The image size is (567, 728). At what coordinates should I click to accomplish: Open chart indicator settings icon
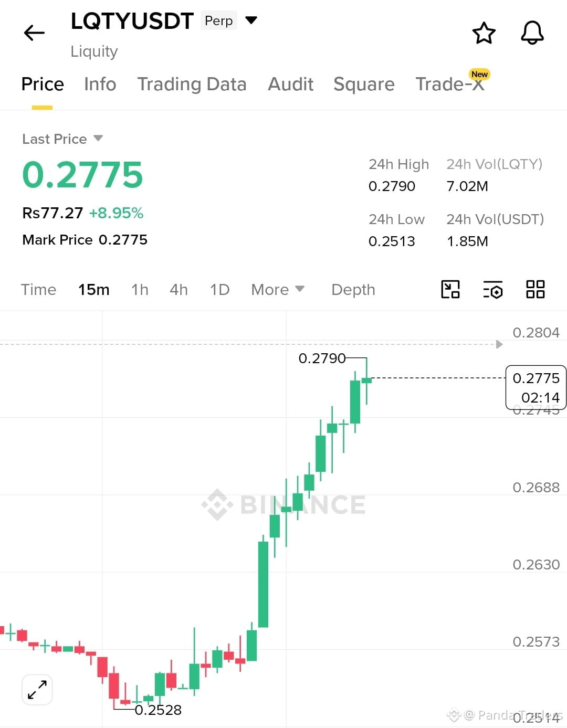pos(493,289)
